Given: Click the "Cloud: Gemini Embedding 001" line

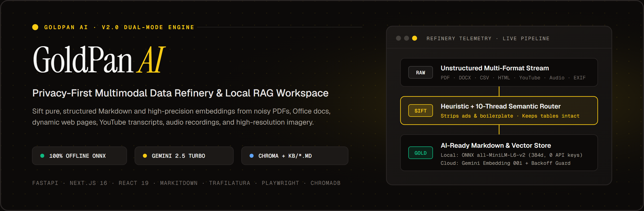Looking at the screenshot, I should tap(506, 163).
